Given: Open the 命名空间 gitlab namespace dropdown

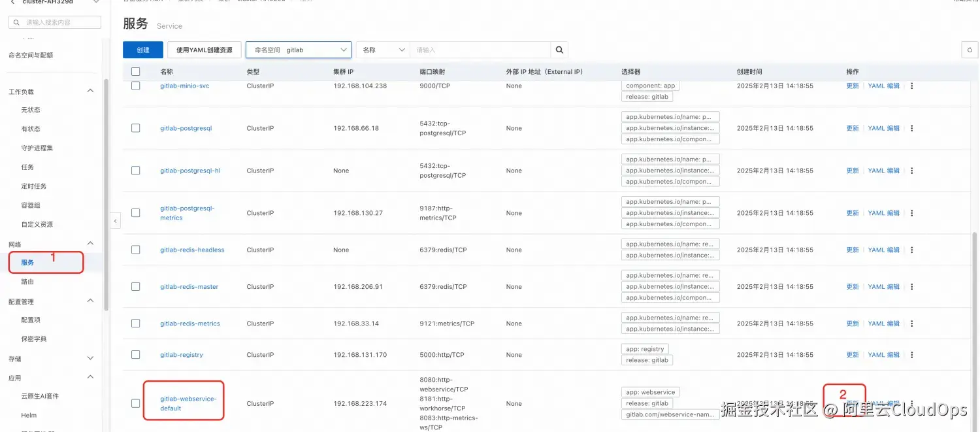Looking at the screenshot, I should (x=299, y=50).
